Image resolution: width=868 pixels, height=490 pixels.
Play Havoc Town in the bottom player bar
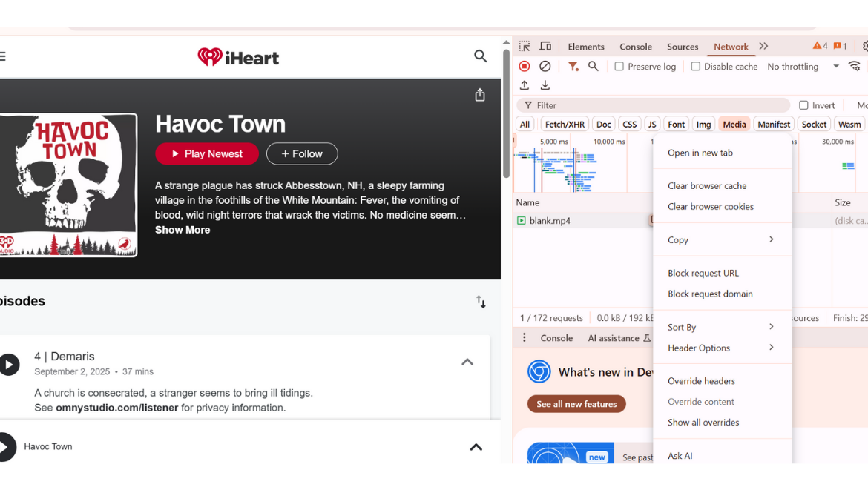pos(7,447)
